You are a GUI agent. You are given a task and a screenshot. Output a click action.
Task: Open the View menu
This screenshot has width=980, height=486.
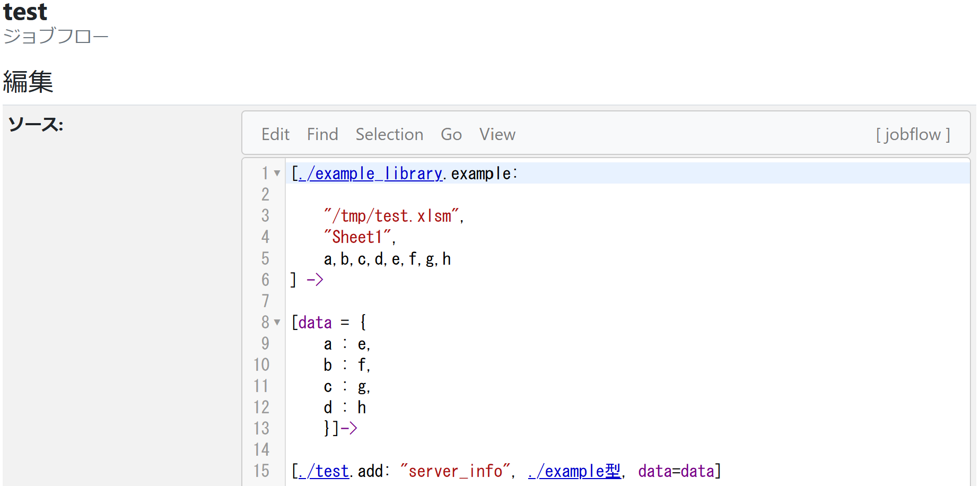point(497,134)
